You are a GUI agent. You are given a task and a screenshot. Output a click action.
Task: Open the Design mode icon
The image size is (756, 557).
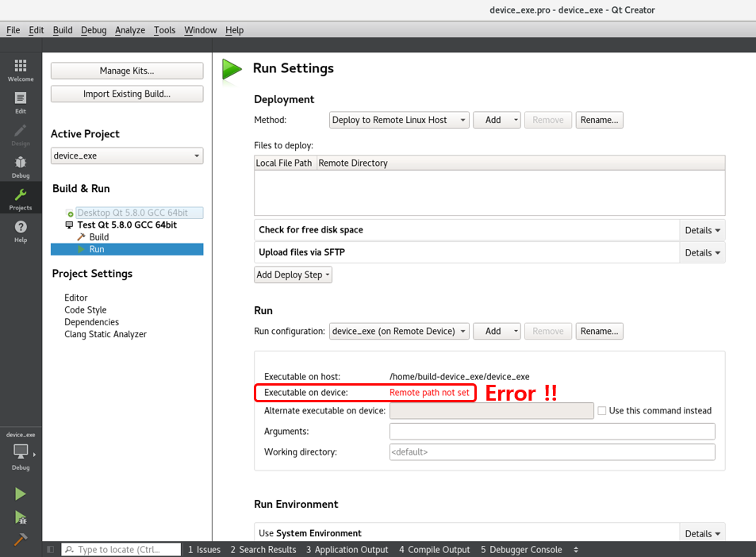[x=21, y=131]
